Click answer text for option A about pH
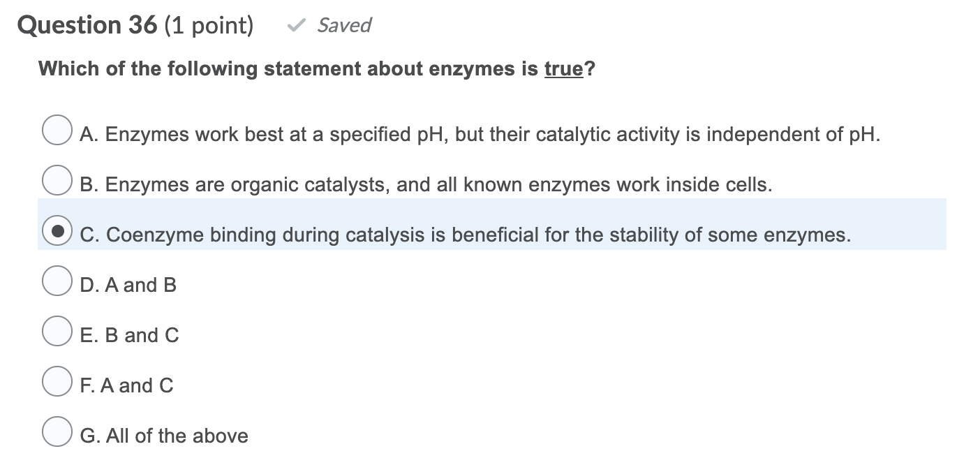This screenshot has width=980, height=465. 480,134
